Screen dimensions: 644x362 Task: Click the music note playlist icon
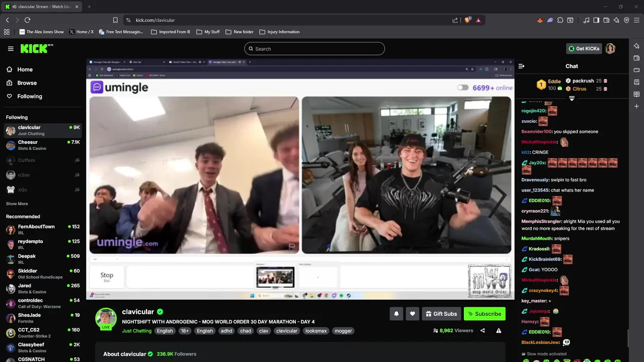click(x=586, y=20)
